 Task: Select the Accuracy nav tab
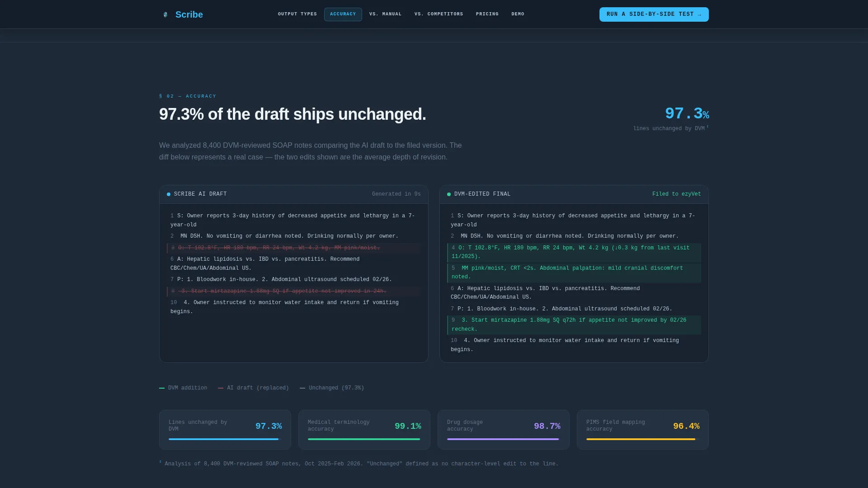pos(343,14)
